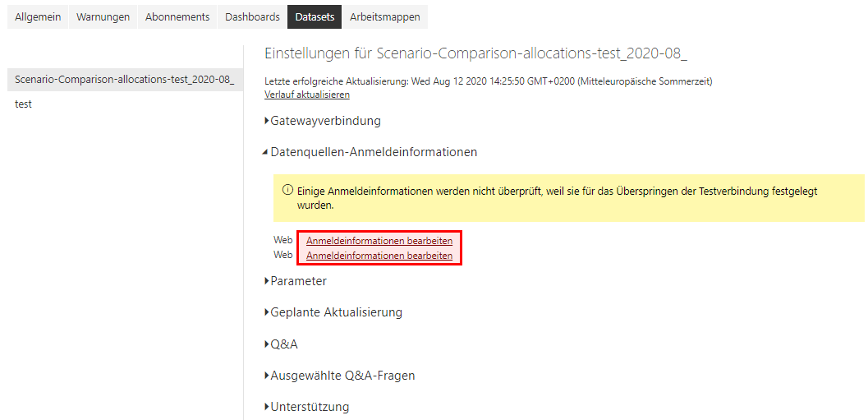
Task: Edit credentials for the second Web source
Action: 379,256
